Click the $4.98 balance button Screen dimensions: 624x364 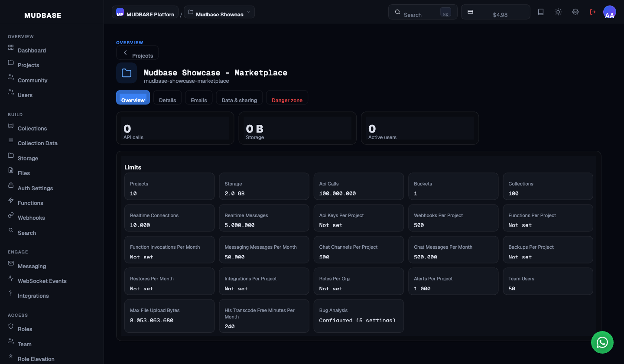pos(496,12)
